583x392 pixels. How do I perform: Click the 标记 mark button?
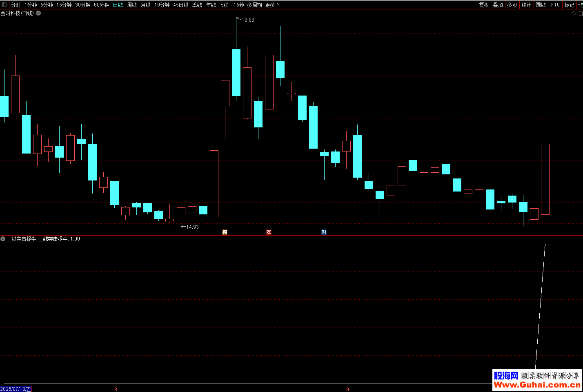coord(569,5)
